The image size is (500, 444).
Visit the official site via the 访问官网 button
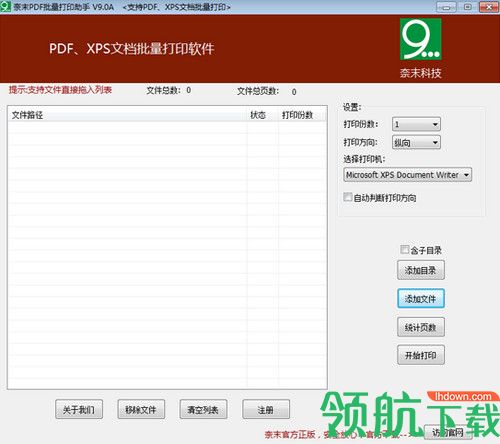point(448,432)
